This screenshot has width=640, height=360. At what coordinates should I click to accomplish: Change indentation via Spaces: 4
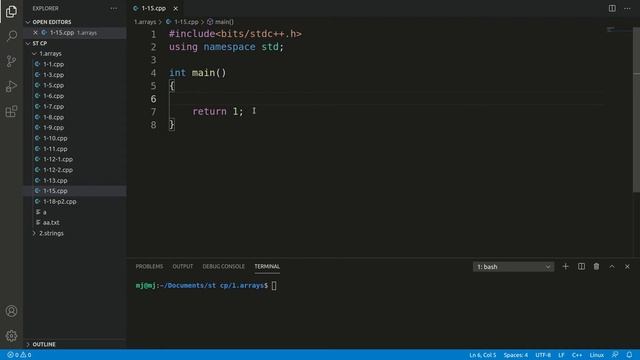(x=516, y=355)
